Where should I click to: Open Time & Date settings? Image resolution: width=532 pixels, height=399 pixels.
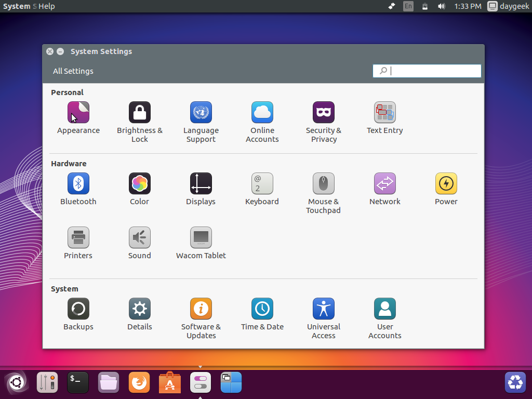point(262,309)
